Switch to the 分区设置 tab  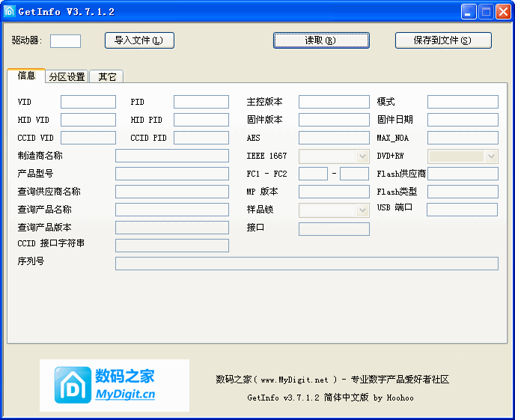[x=67, y=76]
